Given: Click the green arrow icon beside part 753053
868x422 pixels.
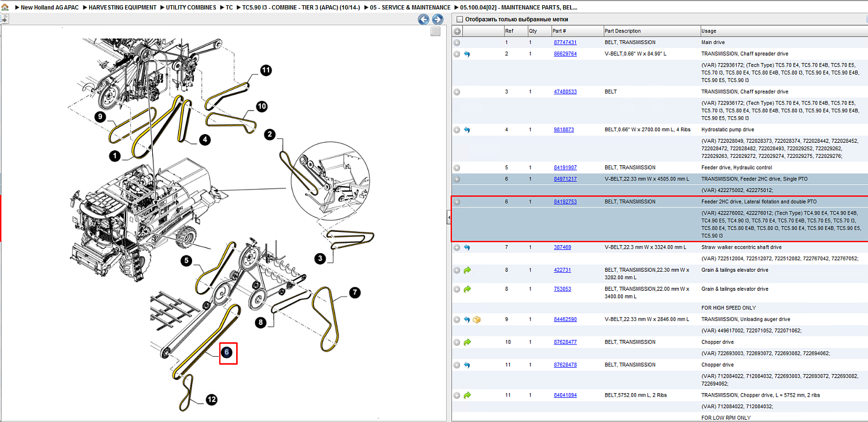Looking at the screenshot, I should coord(468,289).
